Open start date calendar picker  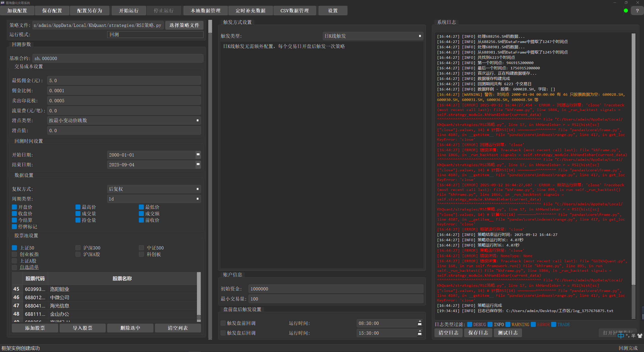tap(198, 155)
